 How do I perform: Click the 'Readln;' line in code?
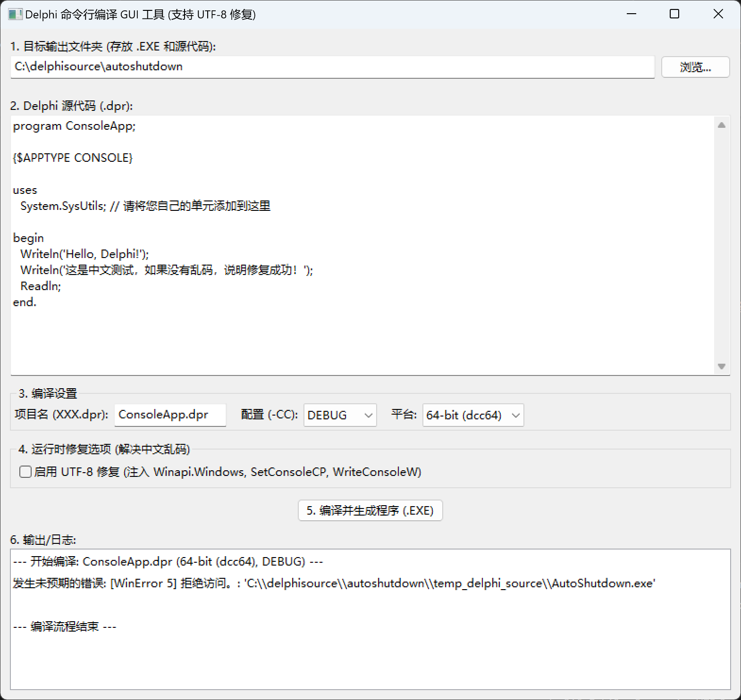[x=41, y=286]
